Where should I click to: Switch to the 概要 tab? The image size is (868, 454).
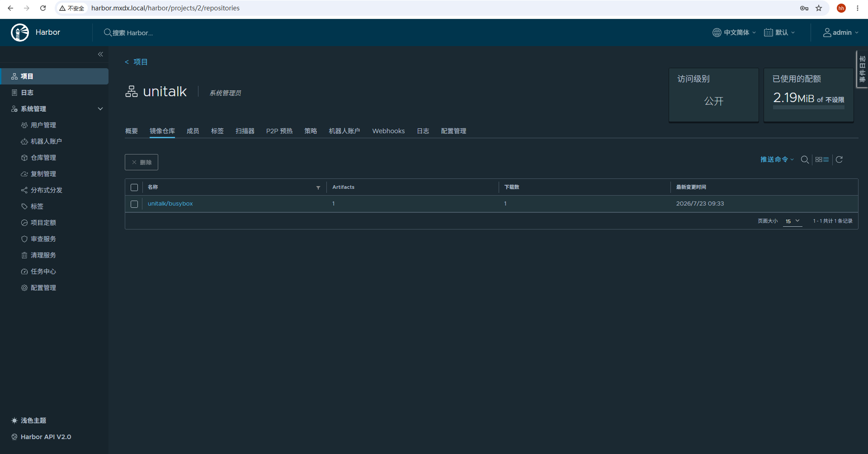(132, 131)
